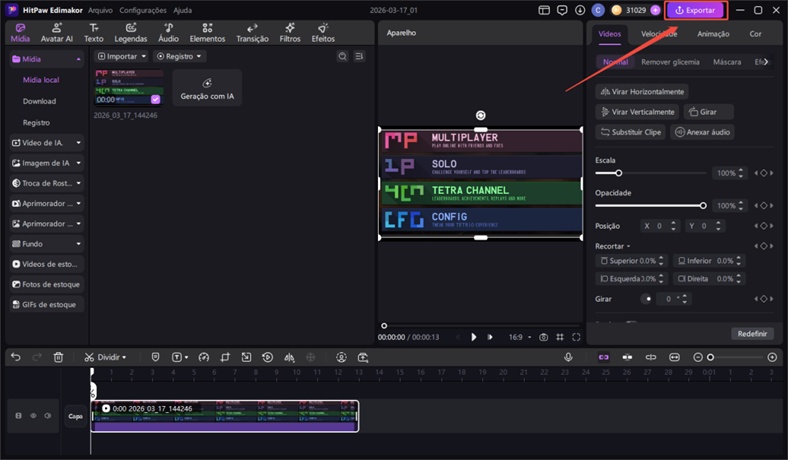Viewport: 788px width, 460px height.
Task: Click the layout icon in title bar
Action: pos(544,10)
